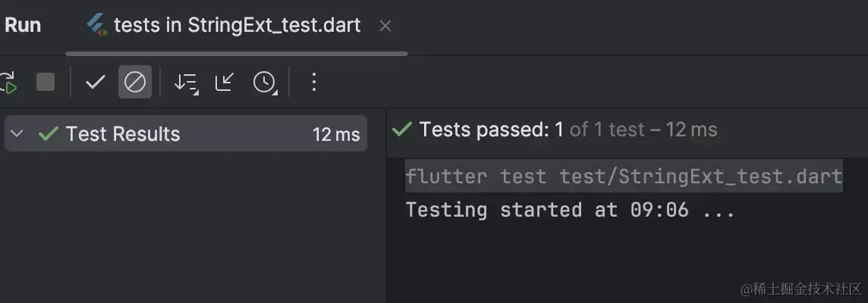Stop the running test process
868x303 pixels.
click(x=46, y=83)
